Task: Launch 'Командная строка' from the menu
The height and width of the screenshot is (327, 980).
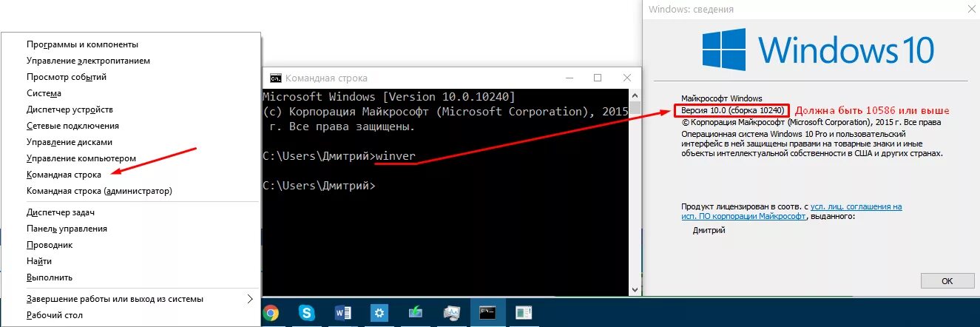Action: (64, 175)
